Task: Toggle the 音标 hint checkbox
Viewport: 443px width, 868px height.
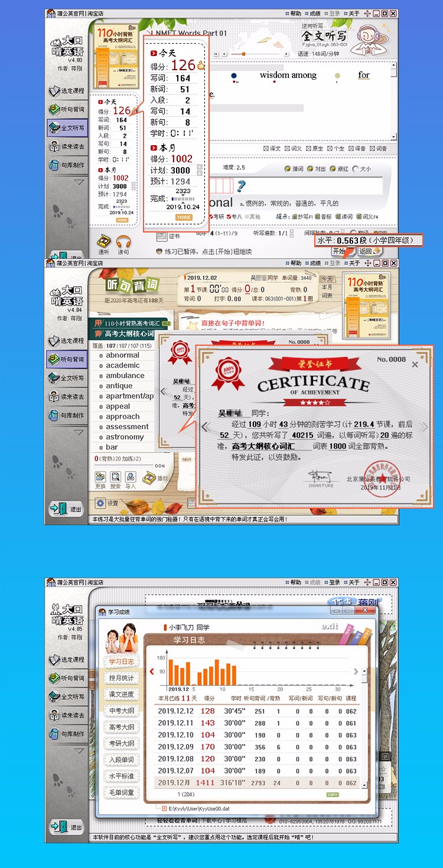Action: point(324,217)
